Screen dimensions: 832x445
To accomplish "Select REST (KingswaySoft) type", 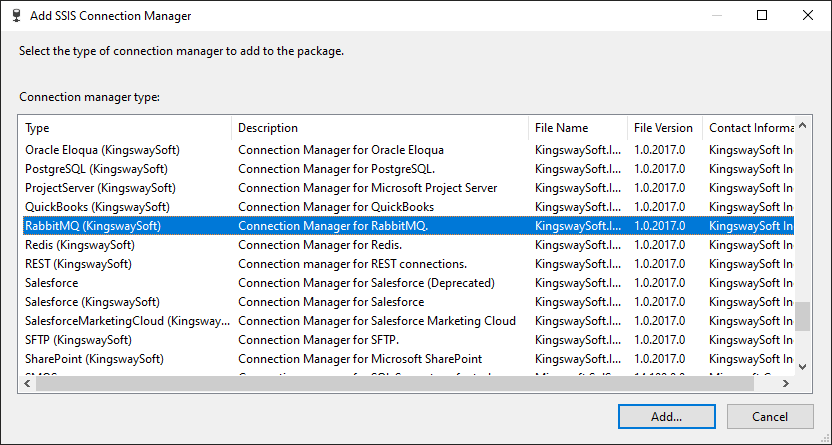I will point(79,264).
